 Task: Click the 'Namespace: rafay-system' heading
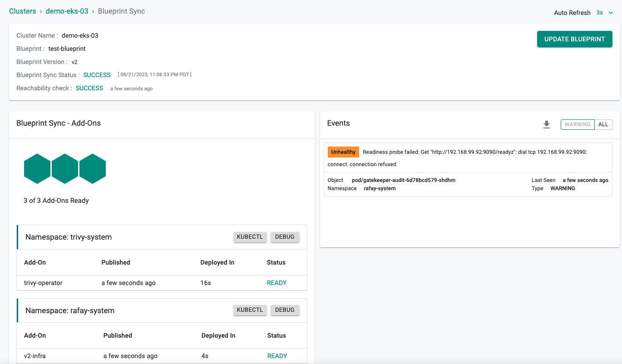[70, 310]
